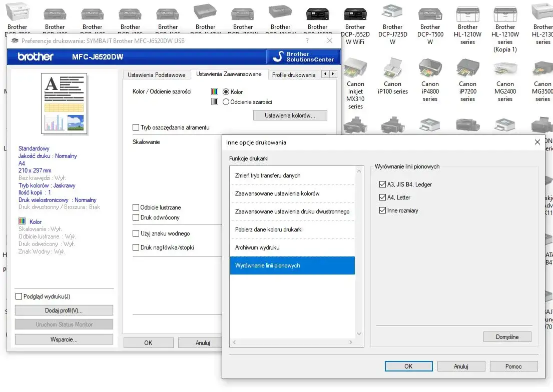The width and height of the screenshot is (553, 392).
Task: Select the Brother DCP-T500W printer icon
Action: 430,24
